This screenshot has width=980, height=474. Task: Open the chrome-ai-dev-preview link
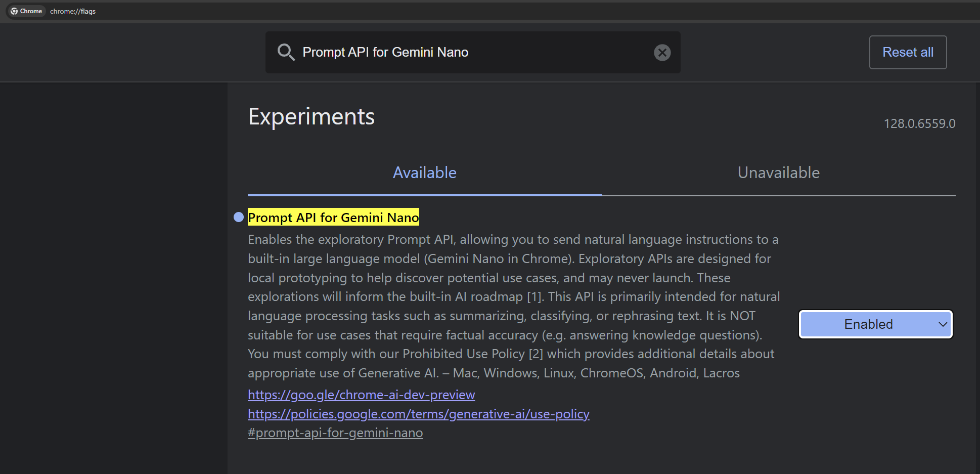pyautogui.click(x=361, y=395)
